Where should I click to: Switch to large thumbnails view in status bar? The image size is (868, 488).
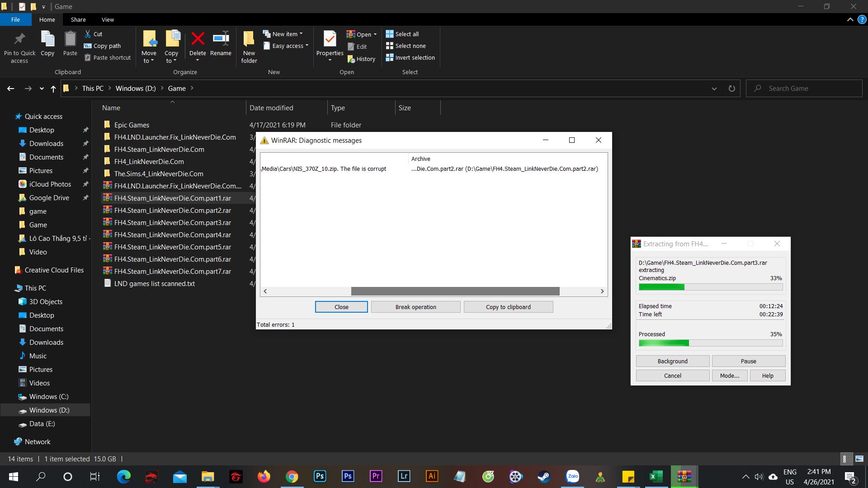[x=859, y=459]
